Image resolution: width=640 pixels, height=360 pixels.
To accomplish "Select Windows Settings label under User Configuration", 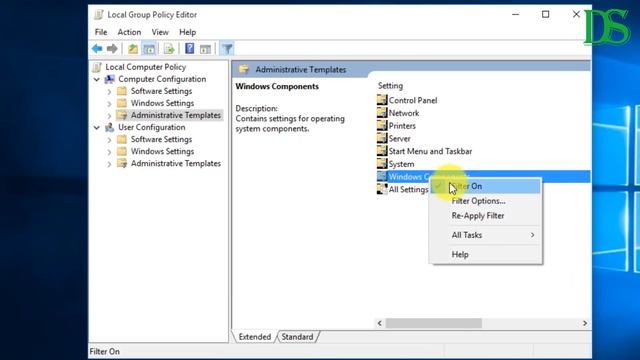I will click(x=162, y=151).
